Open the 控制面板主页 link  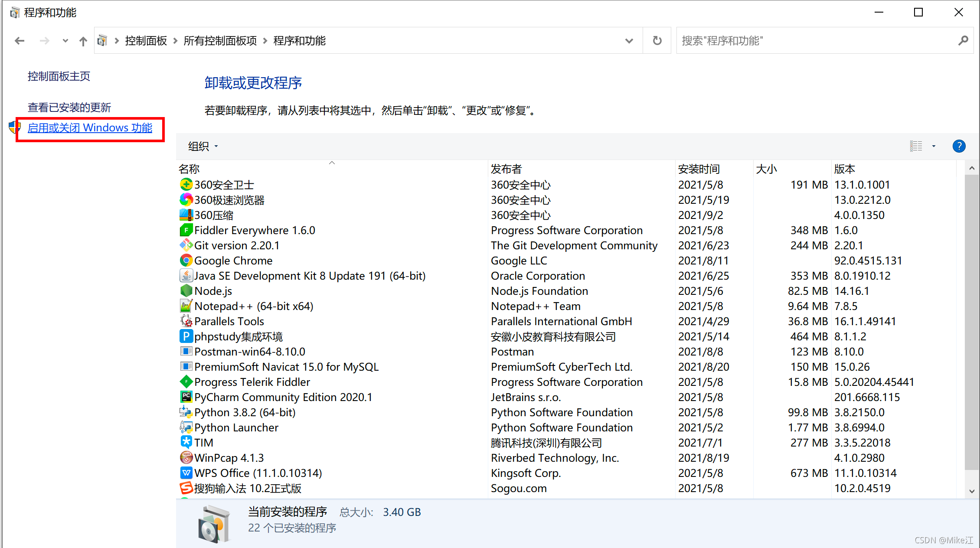(x=59, y=76)
